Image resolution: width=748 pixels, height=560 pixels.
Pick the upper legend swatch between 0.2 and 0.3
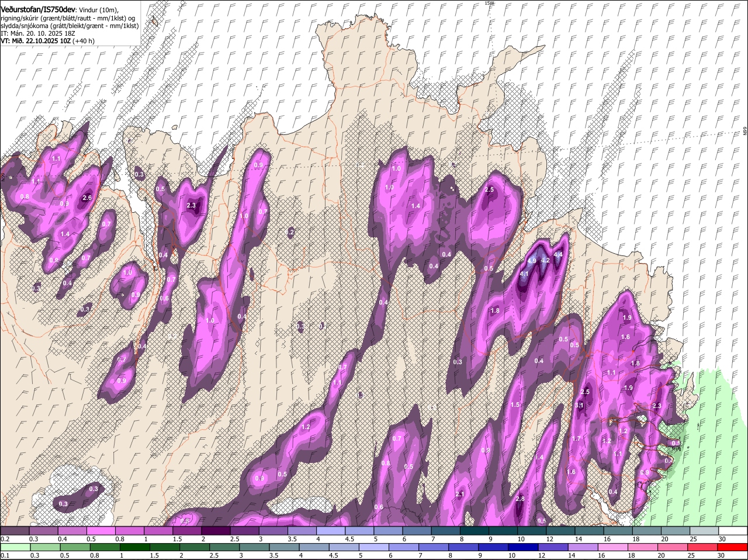(x=15, y=531)
